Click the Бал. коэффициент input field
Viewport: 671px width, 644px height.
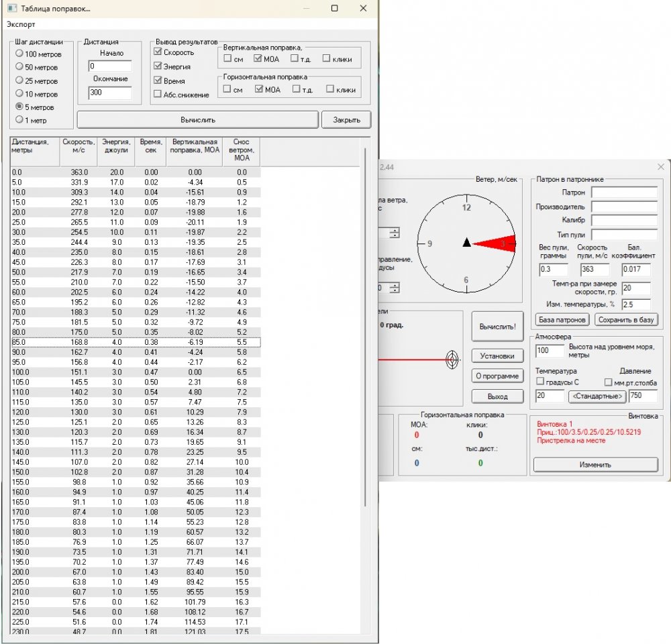[x=636, y=269]
